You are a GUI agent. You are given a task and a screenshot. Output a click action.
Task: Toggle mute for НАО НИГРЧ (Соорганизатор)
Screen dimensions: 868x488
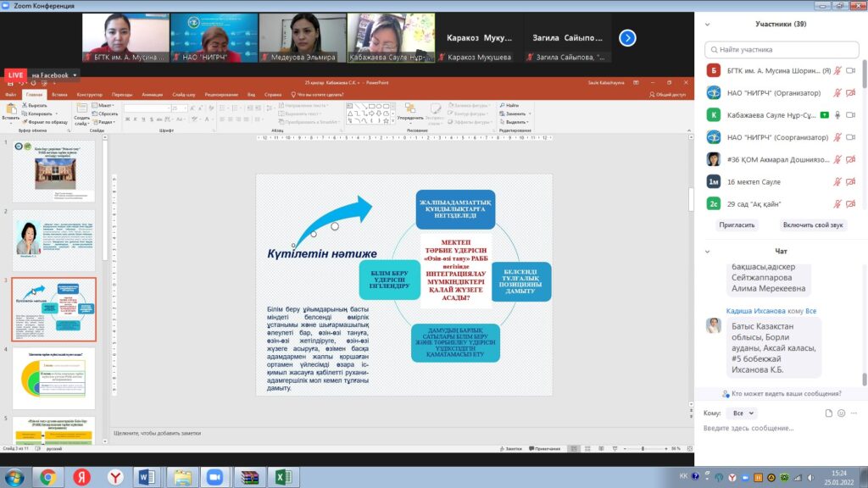tap(837, 137)
